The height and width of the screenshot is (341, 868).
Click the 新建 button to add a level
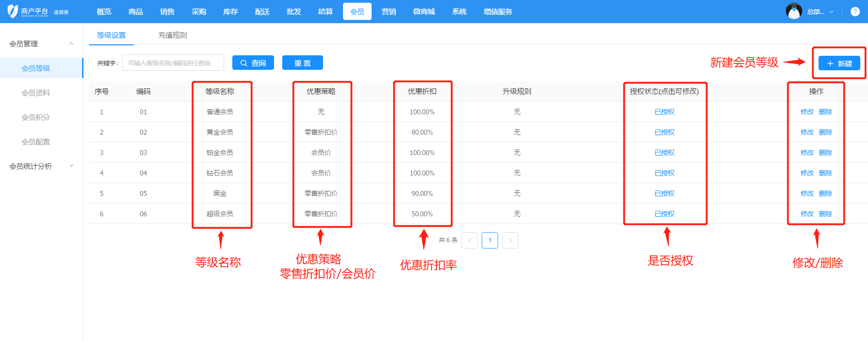click(839, 63)
